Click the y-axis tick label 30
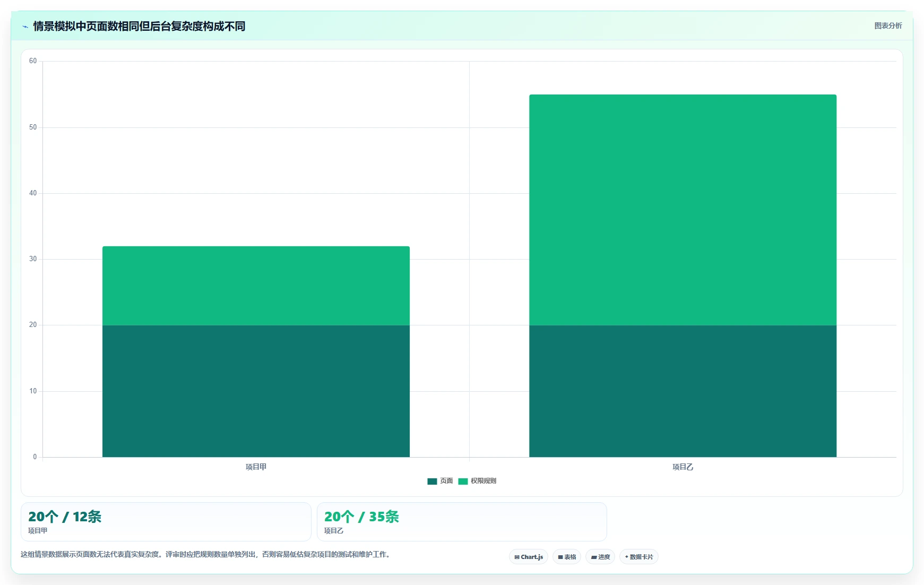The height and width of the screenshot is (585, 924). (33, 259)
